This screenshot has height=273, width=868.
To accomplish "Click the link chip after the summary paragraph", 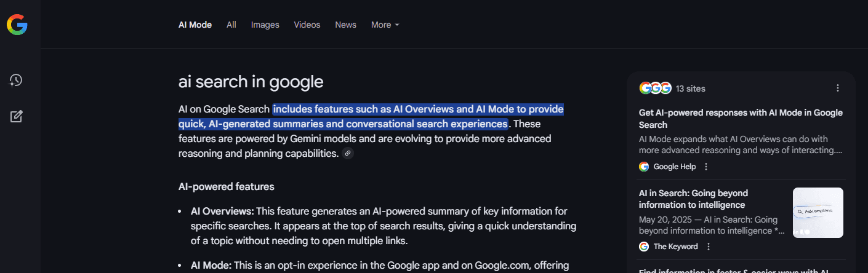I will [348, 153].
